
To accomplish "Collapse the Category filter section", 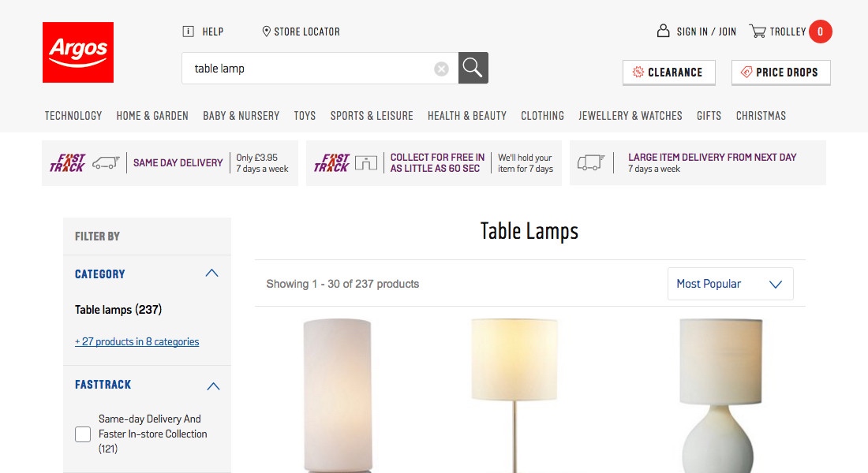I will (211, 274).
